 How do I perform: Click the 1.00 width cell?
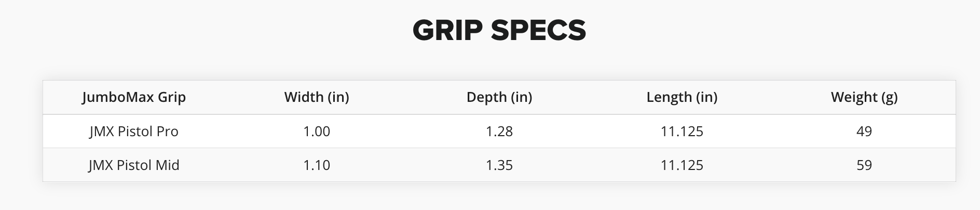[x=317, y=132]
